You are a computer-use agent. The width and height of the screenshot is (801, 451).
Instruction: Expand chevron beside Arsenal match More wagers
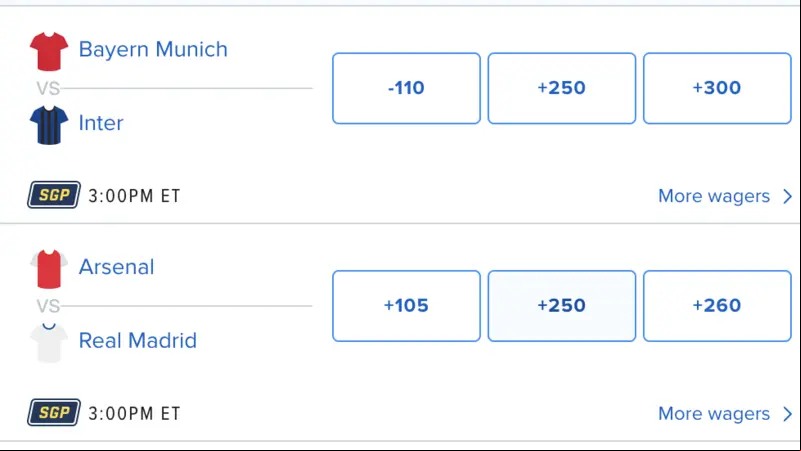click(x=787, y=414)
